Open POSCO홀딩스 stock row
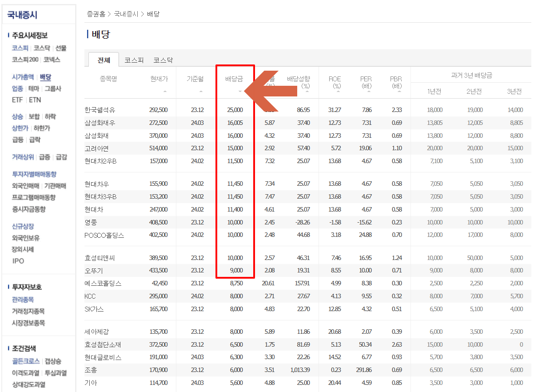The height and width of the screenshot is (392, 554). [104, 235]
